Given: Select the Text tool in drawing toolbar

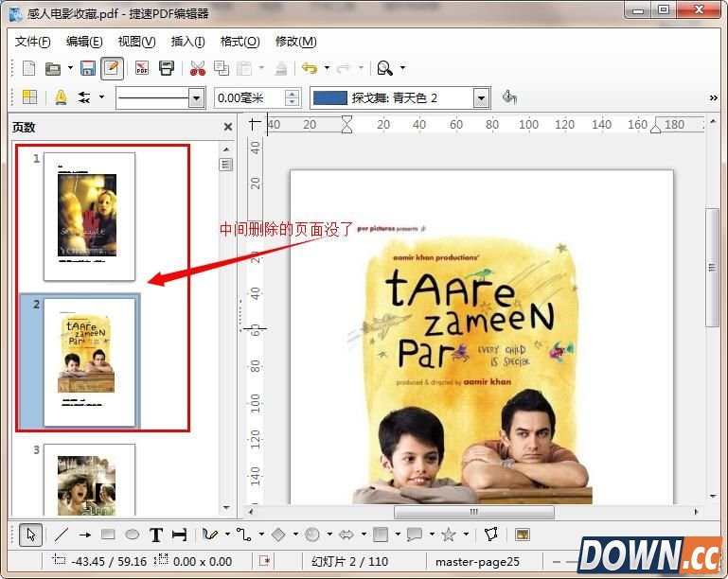Looking at the screenshot, I should (156, 535).
